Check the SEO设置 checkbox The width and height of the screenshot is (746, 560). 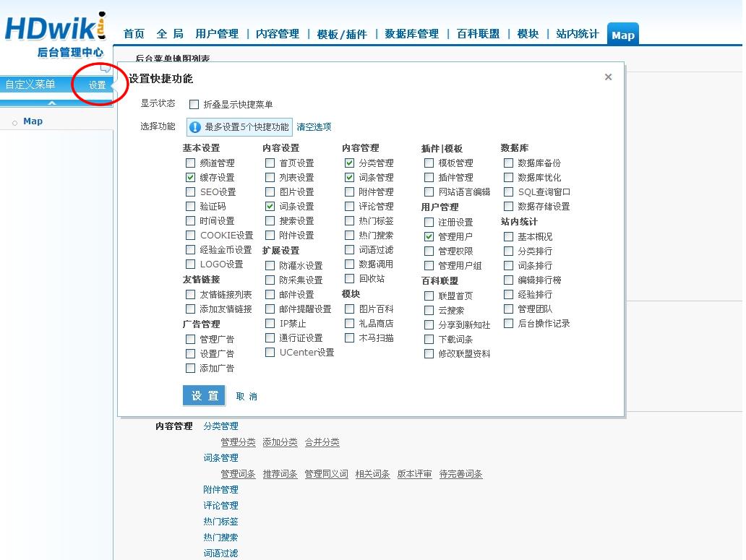(190, 192)
